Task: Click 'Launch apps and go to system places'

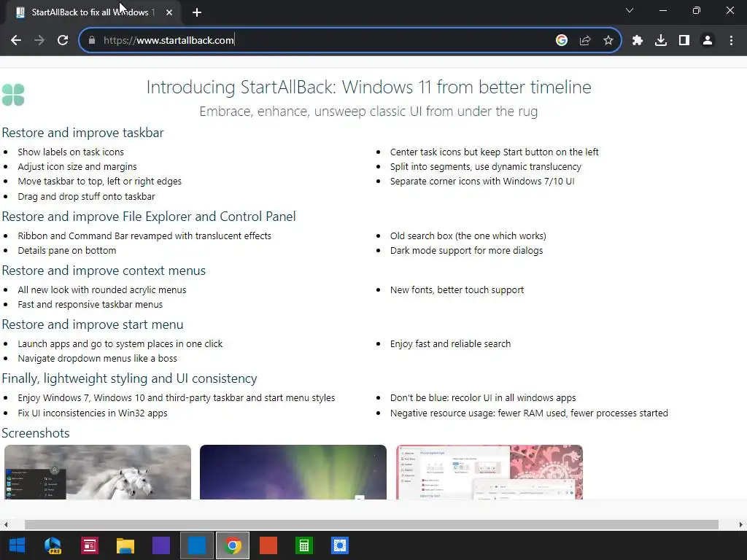Action: tap(120, 344)
